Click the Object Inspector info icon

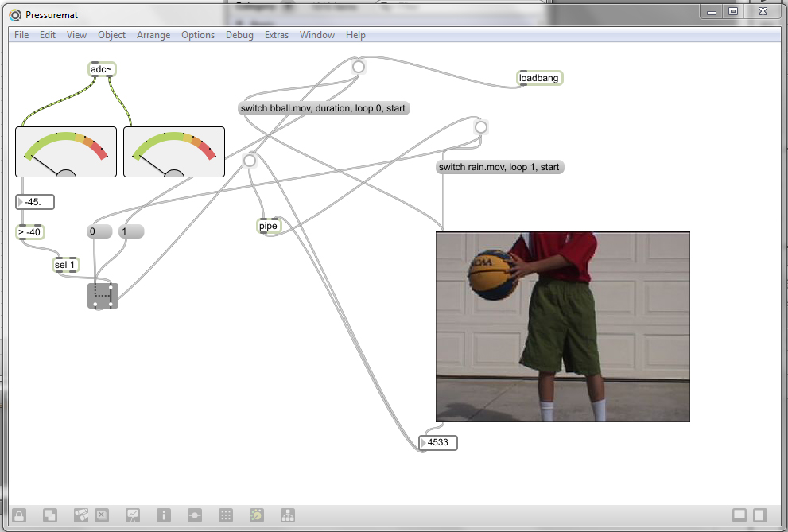point(163,515)
